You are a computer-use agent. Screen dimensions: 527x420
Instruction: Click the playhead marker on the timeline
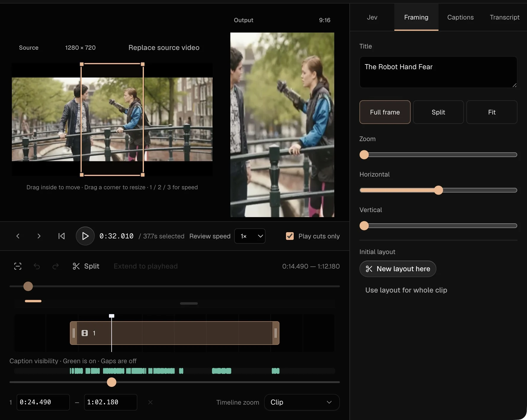(x=112, y=316)
